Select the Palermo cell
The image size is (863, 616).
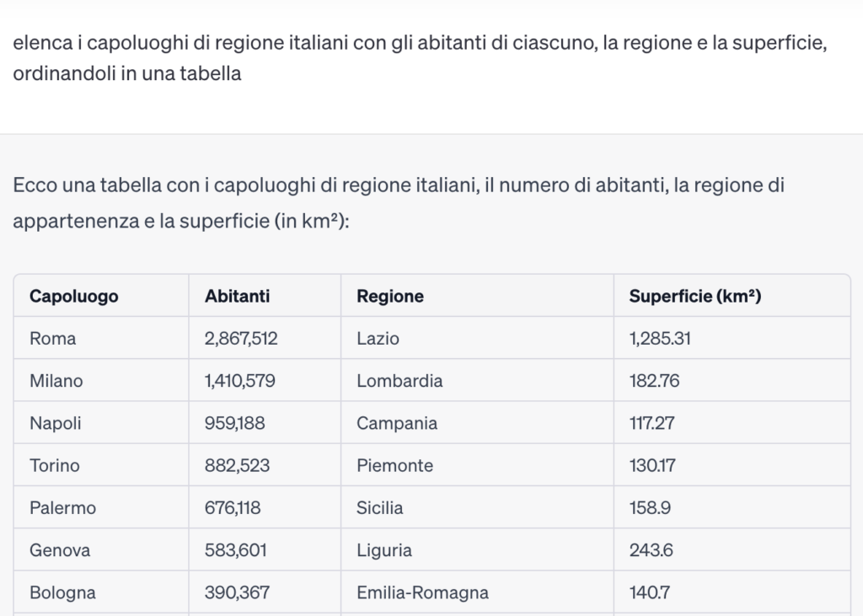click(x=63, y=508)
